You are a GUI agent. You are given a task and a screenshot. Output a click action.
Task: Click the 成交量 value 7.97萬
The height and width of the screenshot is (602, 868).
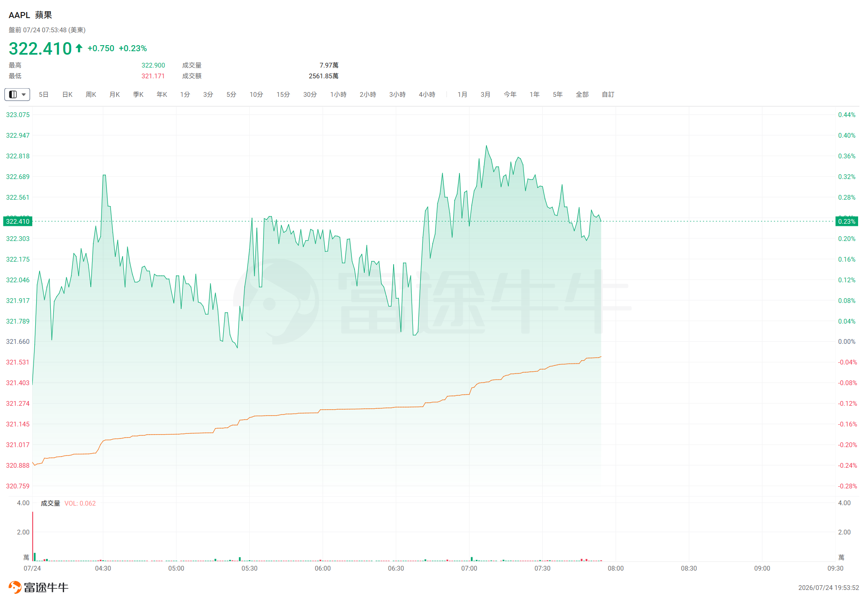(329, 65)
